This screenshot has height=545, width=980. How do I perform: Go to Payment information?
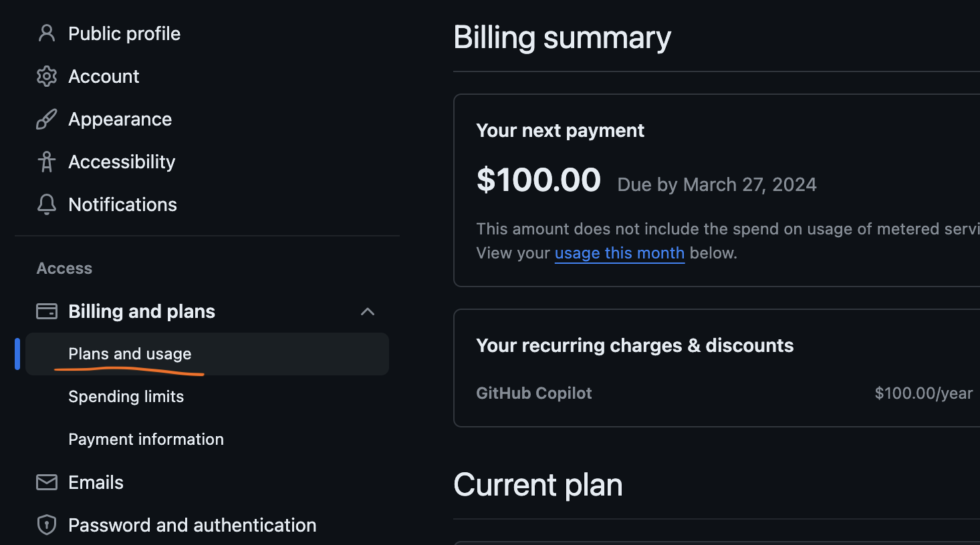click(146, 439)
